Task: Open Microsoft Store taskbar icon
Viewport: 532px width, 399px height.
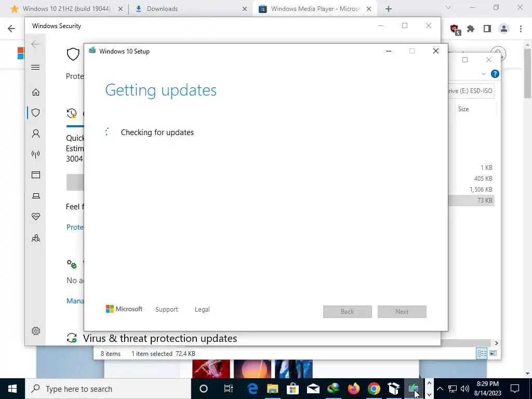Action: coord(292,389)
